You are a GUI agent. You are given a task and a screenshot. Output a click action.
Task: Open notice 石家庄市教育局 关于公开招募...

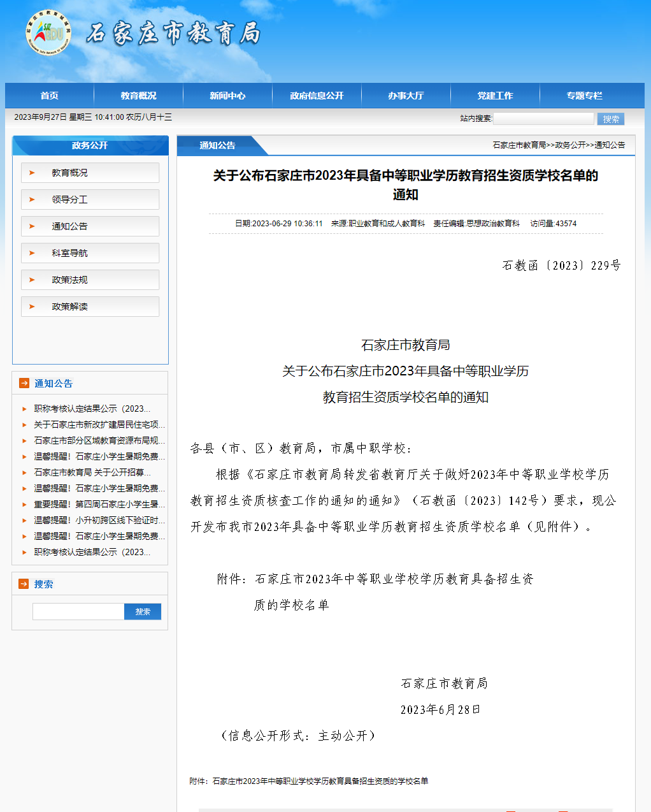pyautogui.click(x=92, y=472)
